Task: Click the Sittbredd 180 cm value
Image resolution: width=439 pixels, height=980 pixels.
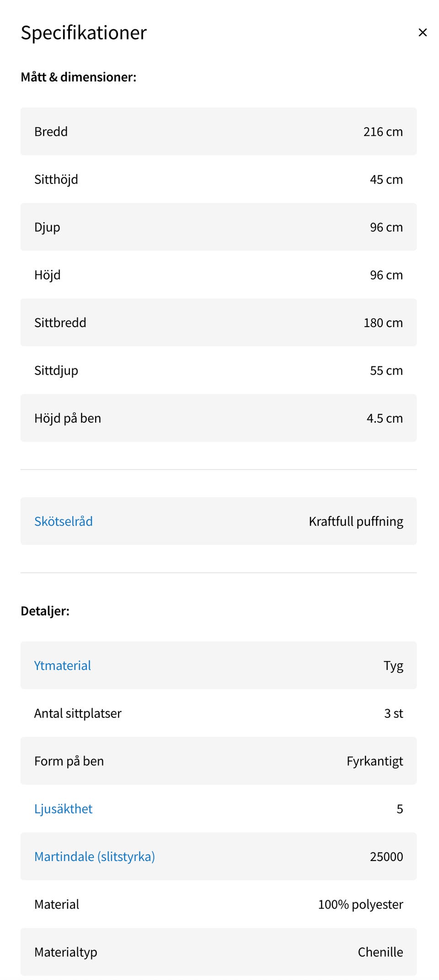Action: tap(383, 323)
